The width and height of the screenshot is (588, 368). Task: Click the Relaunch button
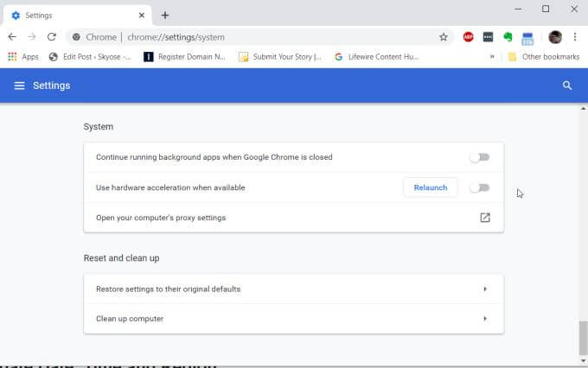(431, 187)
